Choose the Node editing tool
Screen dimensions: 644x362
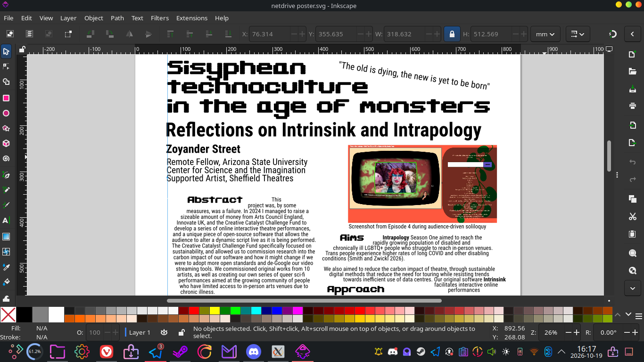6,66
